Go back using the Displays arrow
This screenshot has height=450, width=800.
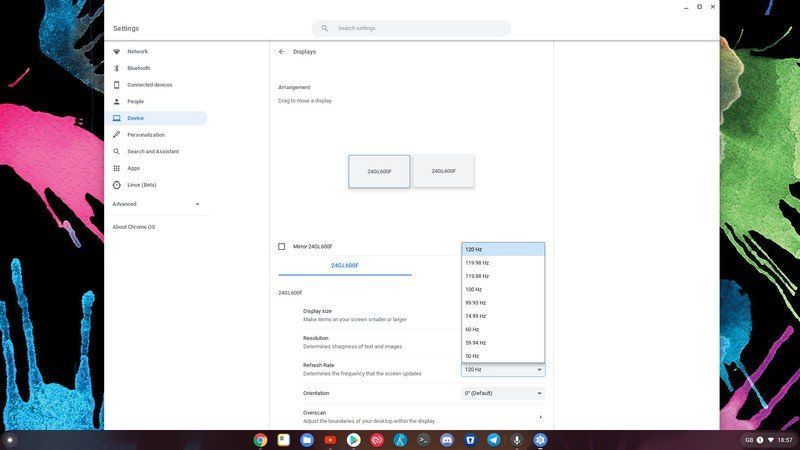coord(281,52)
